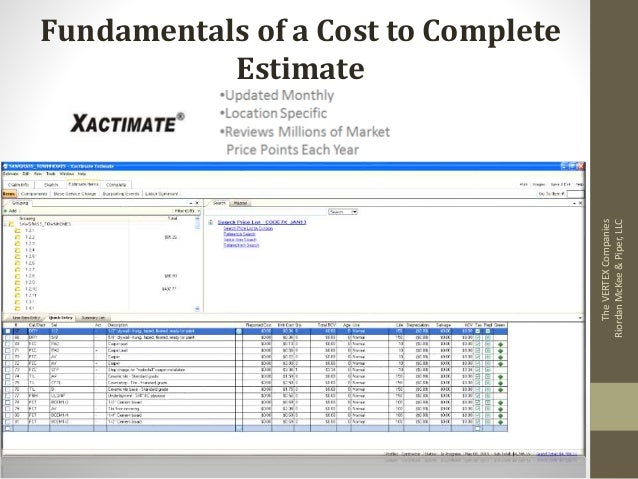Click green icon in Ceramic tile - Standard grade row
The width and height of the screenshot is (638, 479).
pyautogui.click(x=500, y=377)
